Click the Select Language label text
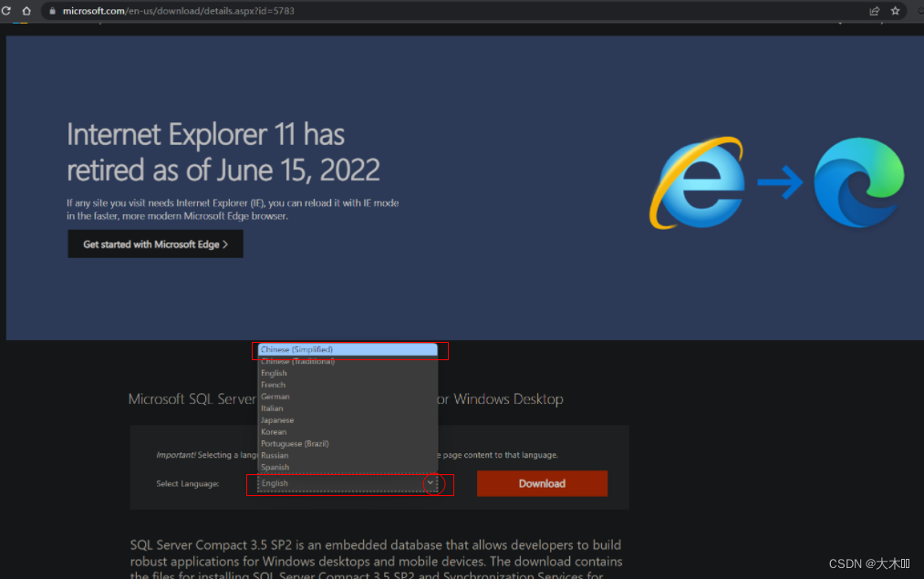 pyautogui.click(x=187, y=483)
